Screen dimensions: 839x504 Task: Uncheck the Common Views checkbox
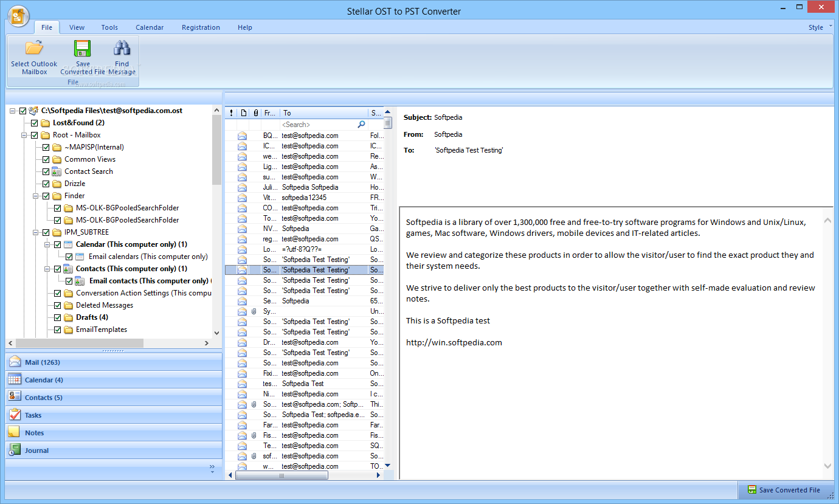tap(46, 159)
